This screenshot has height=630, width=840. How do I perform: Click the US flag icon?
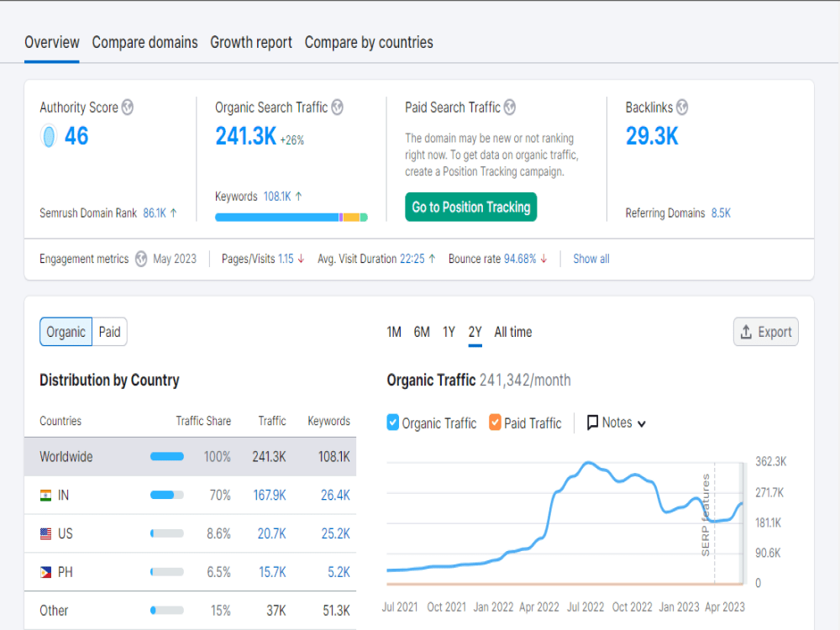pyautogui.click(x=46, y=534)
